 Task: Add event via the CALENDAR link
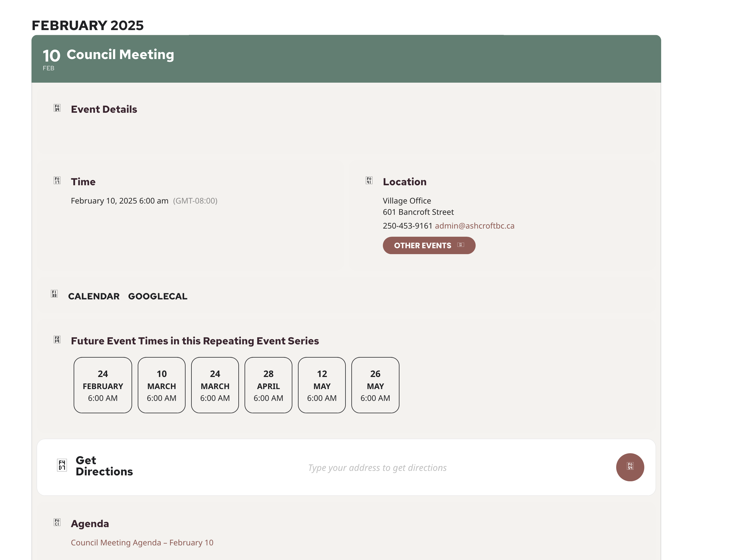[94, 296]
